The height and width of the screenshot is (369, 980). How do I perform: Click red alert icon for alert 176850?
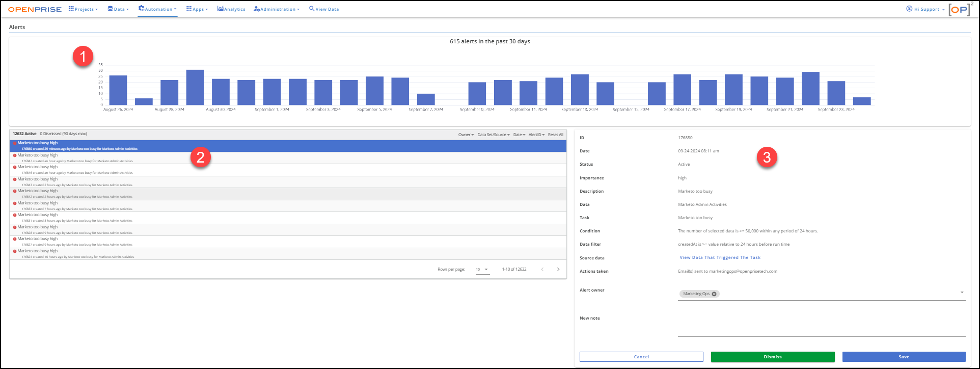(15, 143)
